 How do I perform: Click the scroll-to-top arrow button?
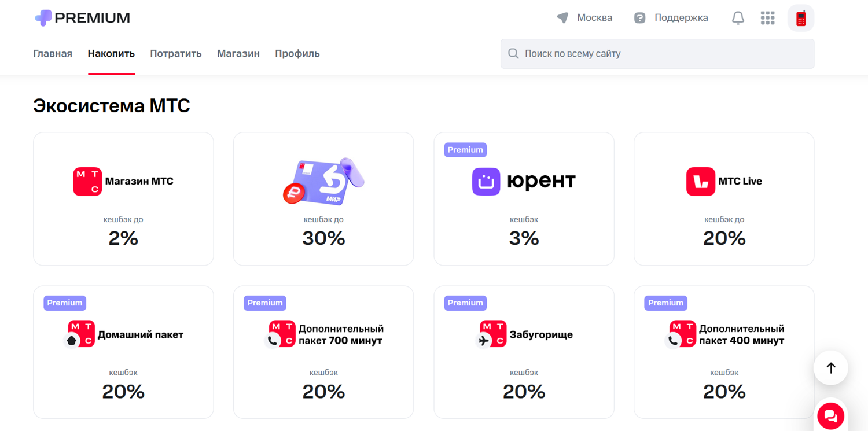(831, 368)
